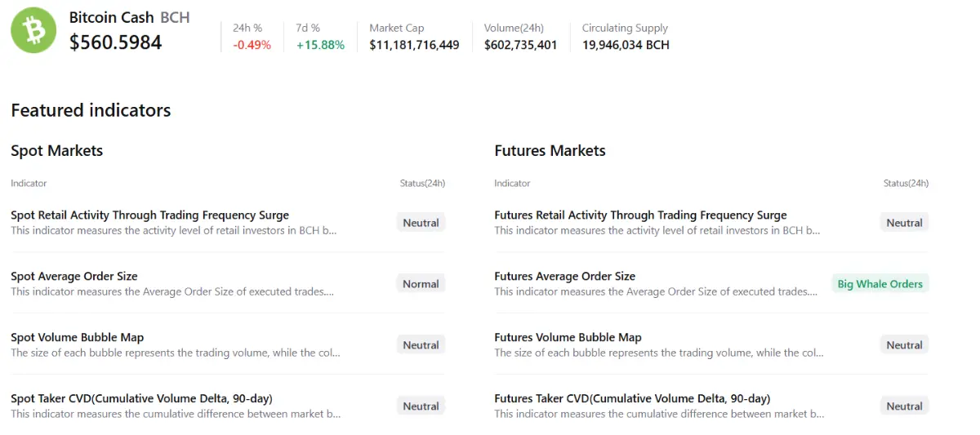Open the Spot Volume Bubble Map indicator
This screenshot has height=435, width=980.
[x=78, y=338]
